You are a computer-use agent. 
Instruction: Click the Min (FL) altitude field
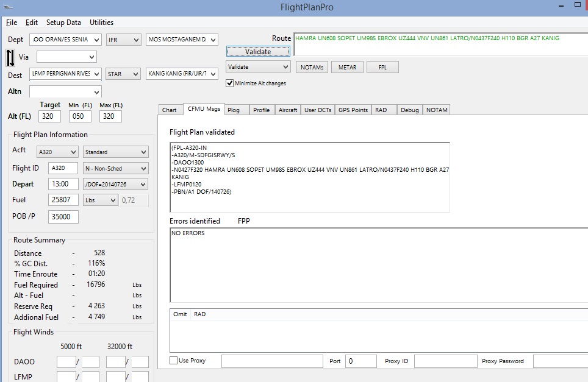pyautogui.click(x=80, y=116)
